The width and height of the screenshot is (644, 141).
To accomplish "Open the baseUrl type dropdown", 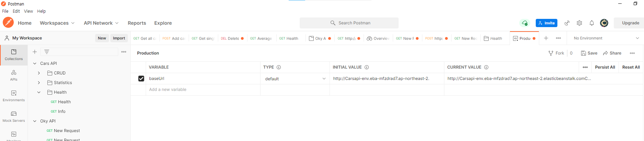I will 295,79.
